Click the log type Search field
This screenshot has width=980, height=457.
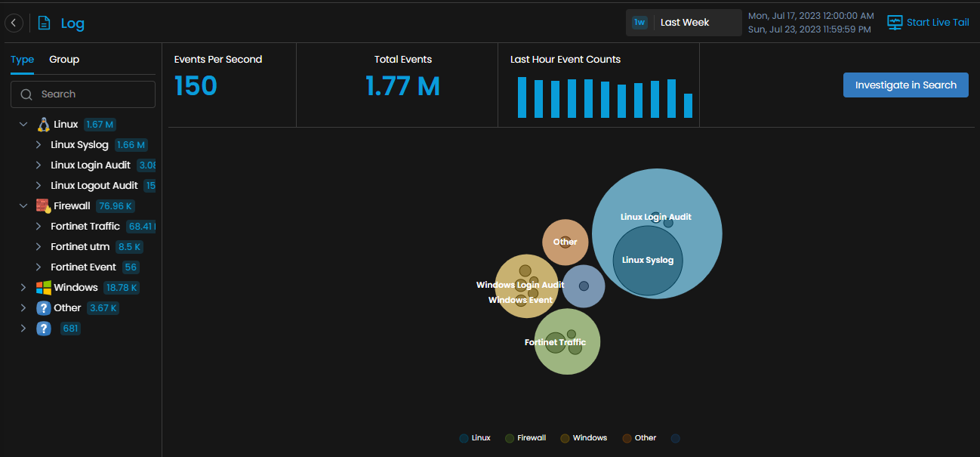[83, 94]
